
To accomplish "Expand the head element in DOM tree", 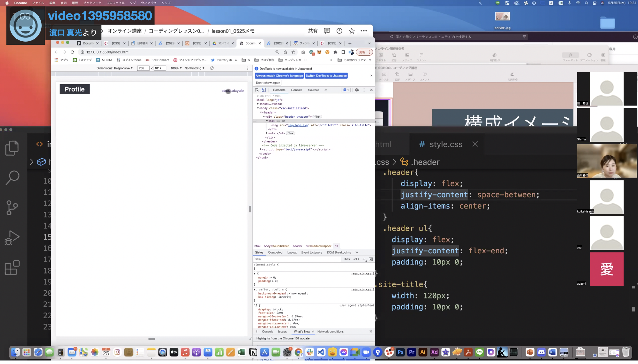I will tap(258, 104).
